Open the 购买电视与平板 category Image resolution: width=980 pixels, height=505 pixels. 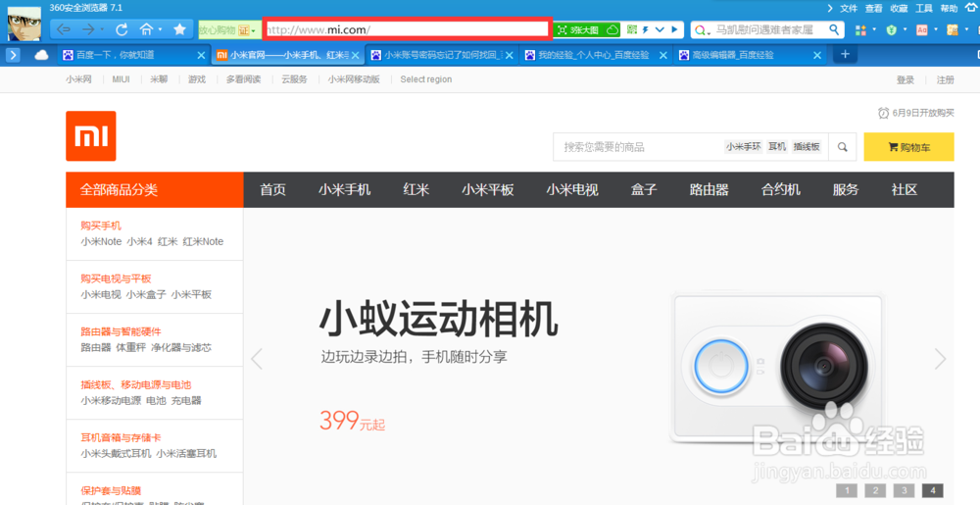pos(117,278)
